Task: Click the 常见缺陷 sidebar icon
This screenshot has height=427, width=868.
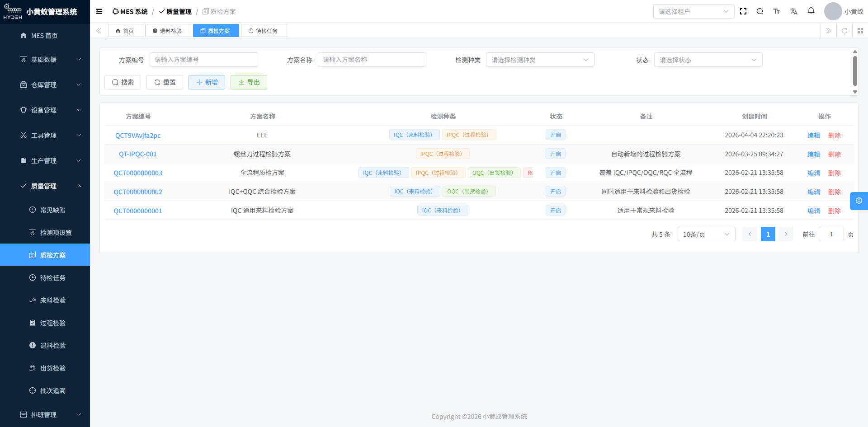Action: pyautogui.click(x=33, y=210)
